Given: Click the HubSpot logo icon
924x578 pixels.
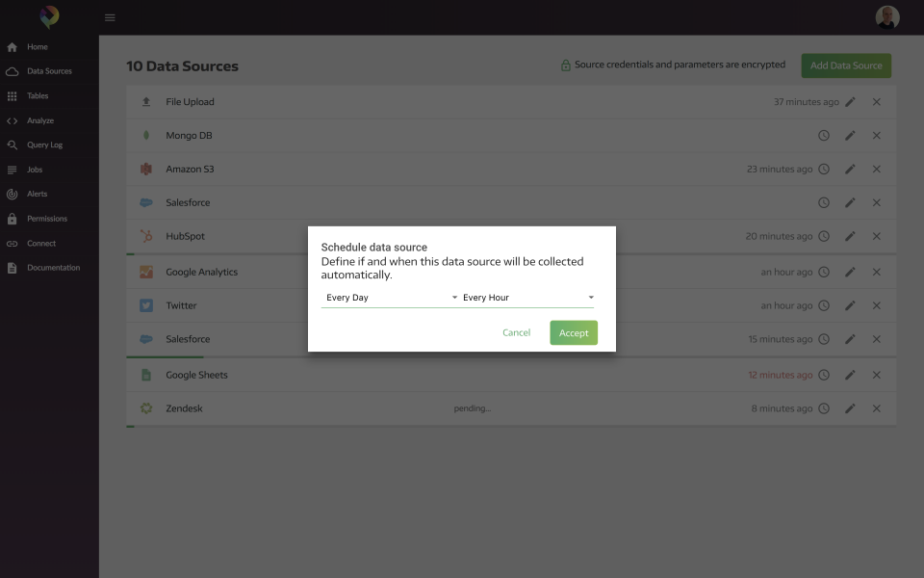Looking at the screenshot, I should coord(146,236).
